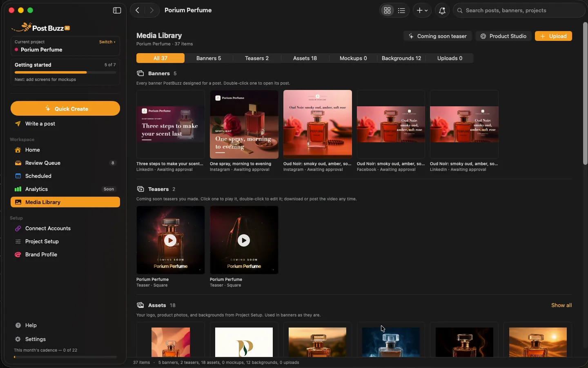
Task: Click the Scheduled calendar icon
Action: [x=18, y=176]
